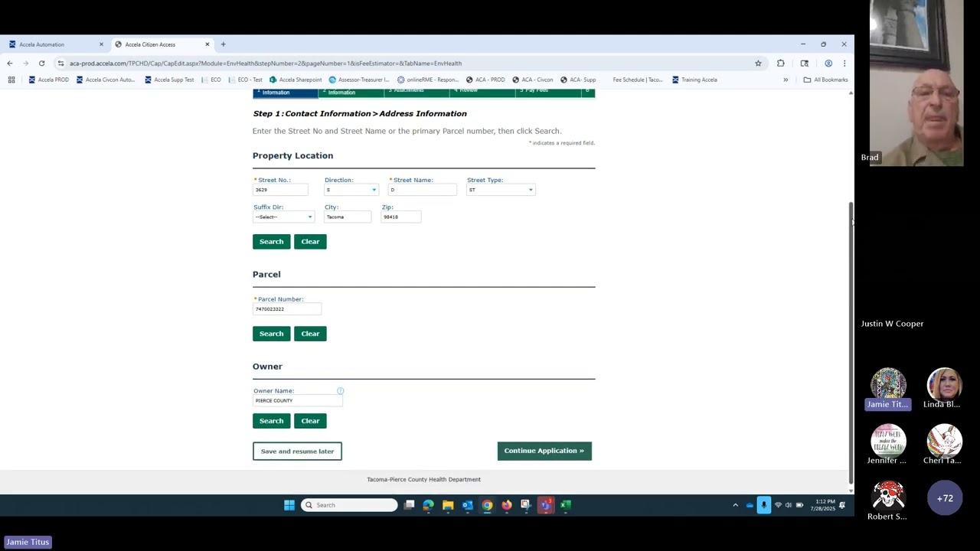The height and width of the screenshot is (551, 980).
Task: Select the Accela Citizen Access tab
Action: tap(162, 44)
